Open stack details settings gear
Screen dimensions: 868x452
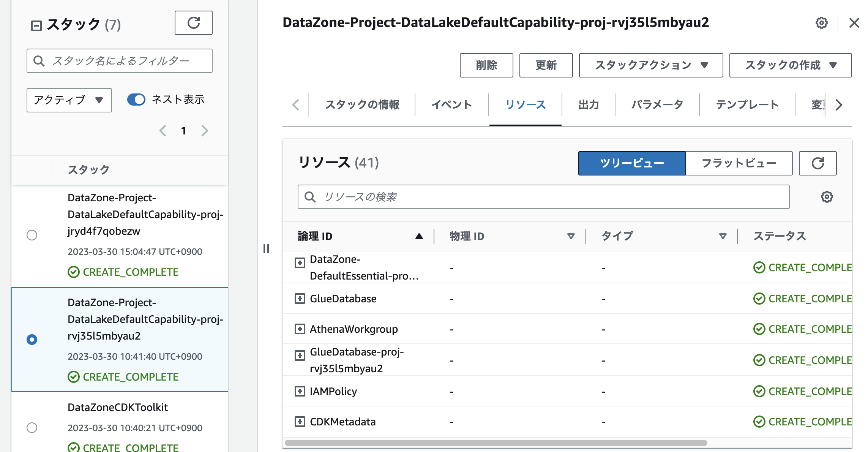[x=821, y=23]
